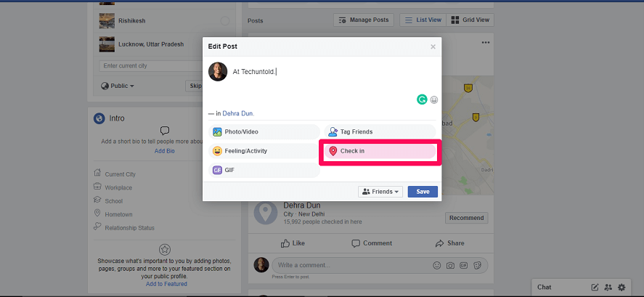Open Chat settings gear

tap(621, 287)
